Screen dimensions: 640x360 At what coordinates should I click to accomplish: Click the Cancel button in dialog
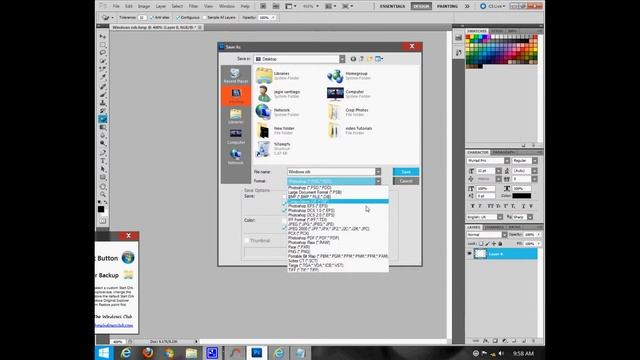point(406,181)
